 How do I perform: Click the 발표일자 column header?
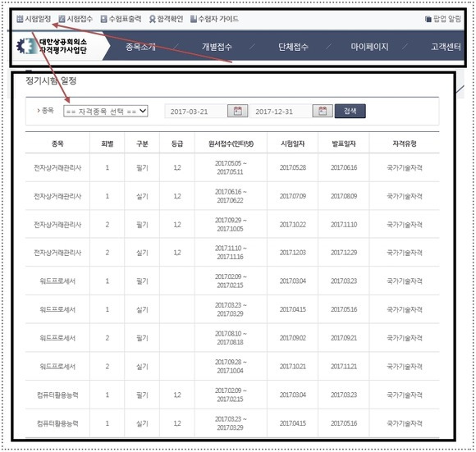(344, 144)
